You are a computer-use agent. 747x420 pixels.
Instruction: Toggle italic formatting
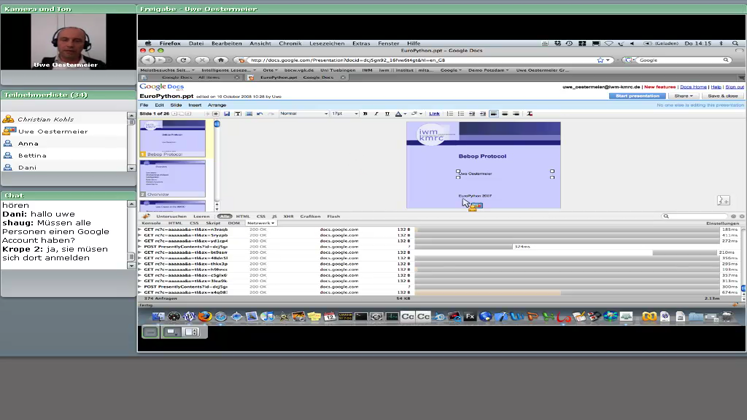[376, 114]
